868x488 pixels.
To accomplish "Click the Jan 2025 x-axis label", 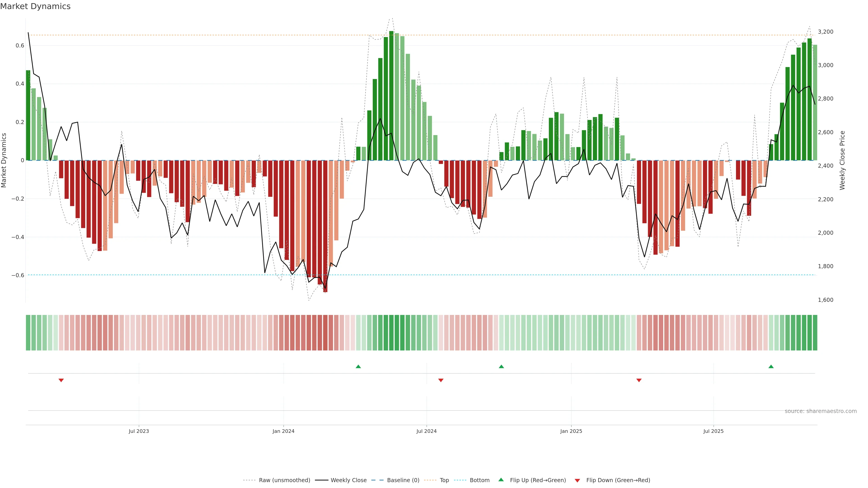I will 571,431.
